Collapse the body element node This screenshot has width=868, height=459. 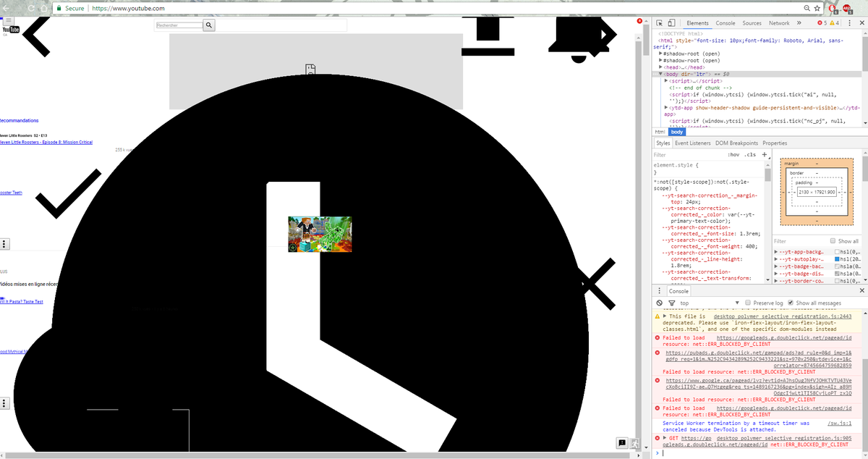(660, 75)
